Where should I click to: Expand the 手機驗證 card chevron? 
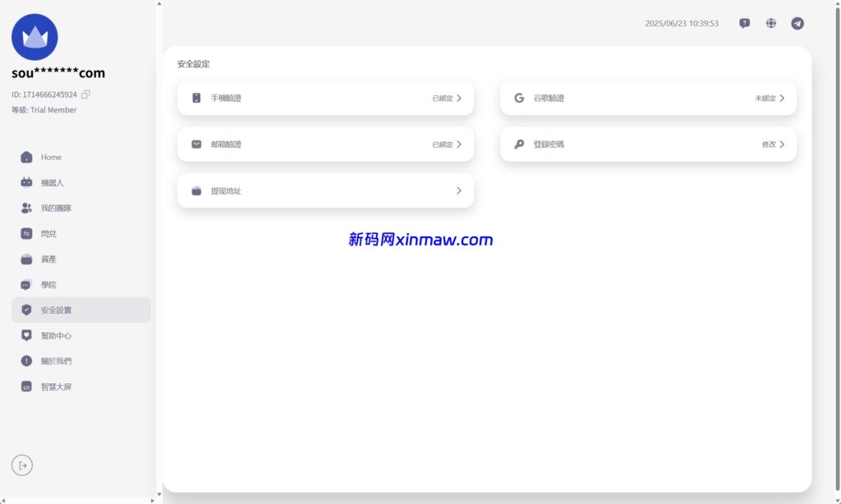pyautogui.click(x=458, y=97)
